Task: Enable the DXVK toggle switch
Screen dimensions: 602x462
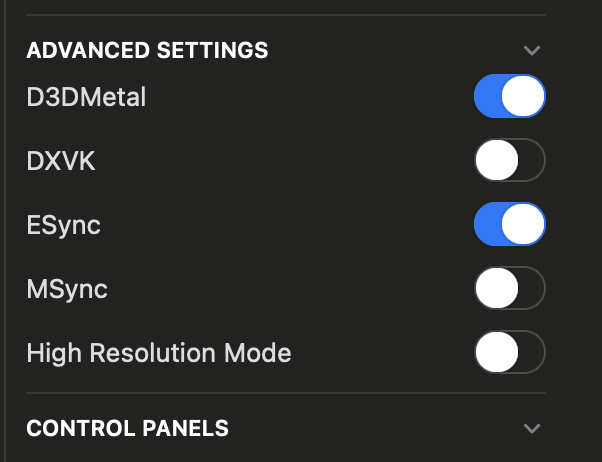Action: [509, 161]
